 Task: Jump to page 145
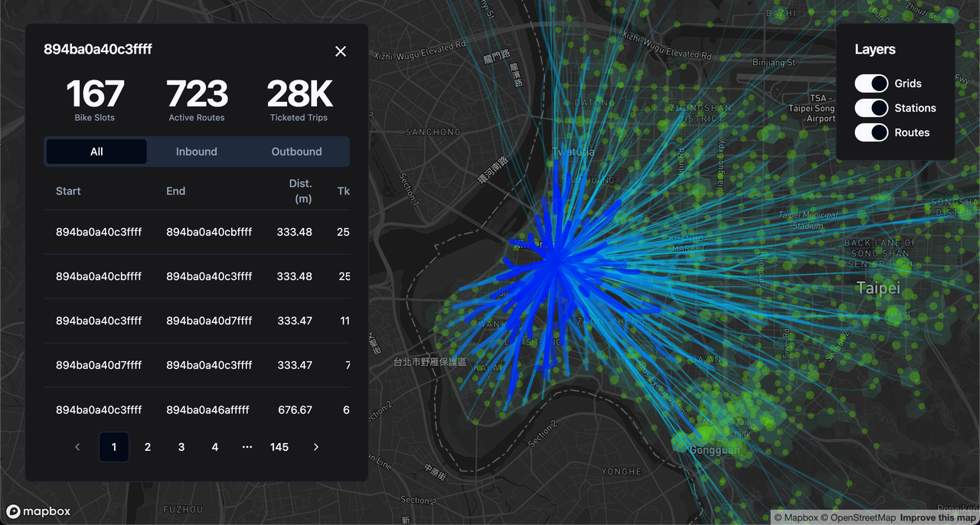(x=279, y=447)
